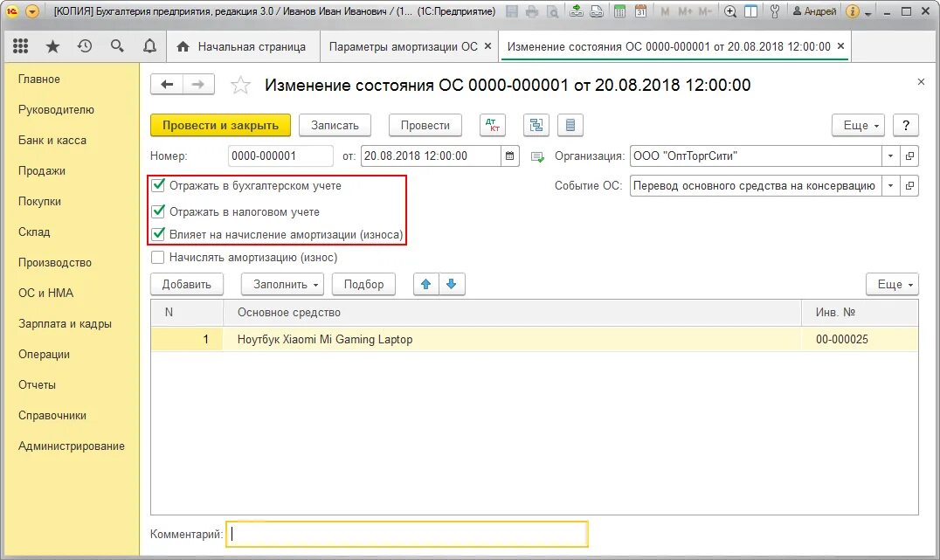Click the go-to-link icon in the title bar
The height and width of the screenshot is (560, 940).
coord(597,10)
